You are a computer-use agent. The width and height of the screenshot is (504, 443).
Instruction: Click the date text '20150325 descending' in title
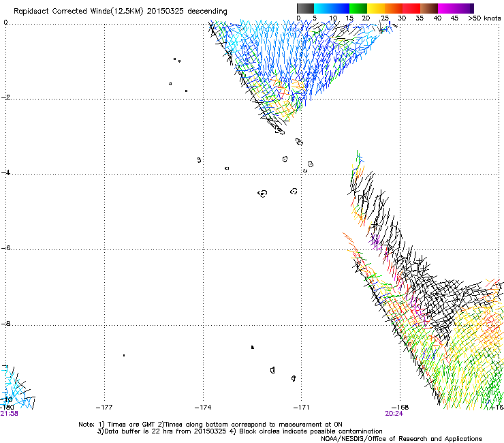coord(187,12)
